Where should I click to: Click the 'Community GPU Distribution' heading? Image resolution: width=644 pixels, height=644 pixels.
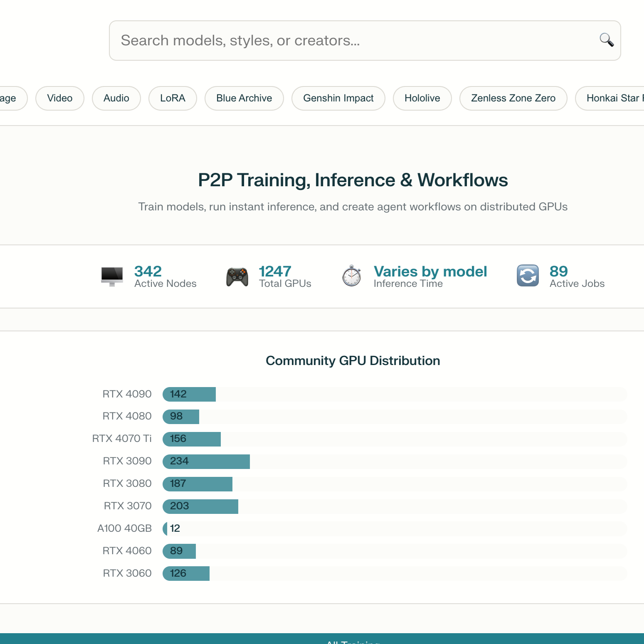353,361
